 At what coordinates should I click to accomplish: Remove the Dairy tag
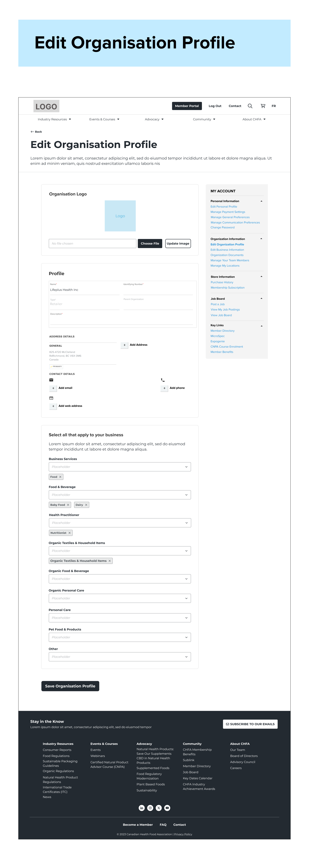coord(86,505)
